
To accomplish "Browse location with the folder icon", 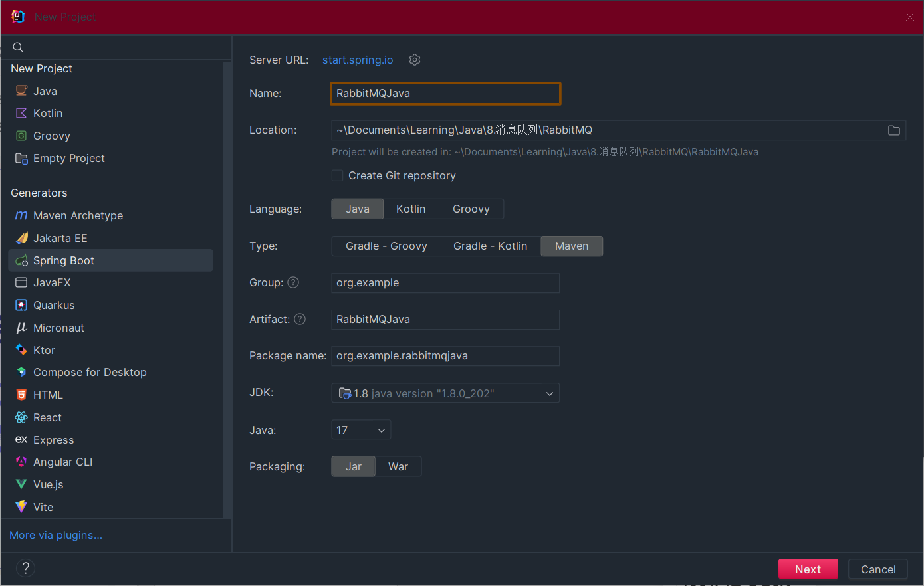I will point(894,130).
